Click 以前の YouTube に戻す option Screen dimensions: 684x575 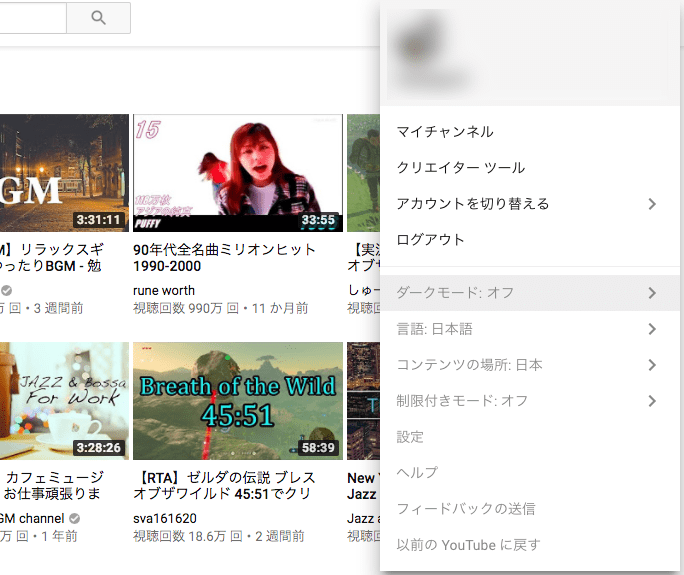[530, 545]
